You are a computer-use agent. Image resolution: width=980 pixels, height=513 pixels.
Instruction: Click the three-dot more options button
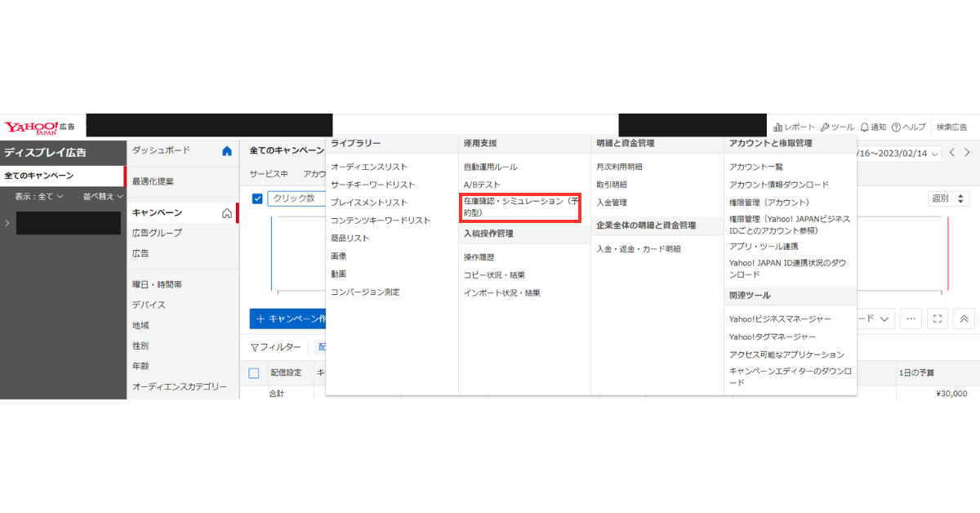911,319
